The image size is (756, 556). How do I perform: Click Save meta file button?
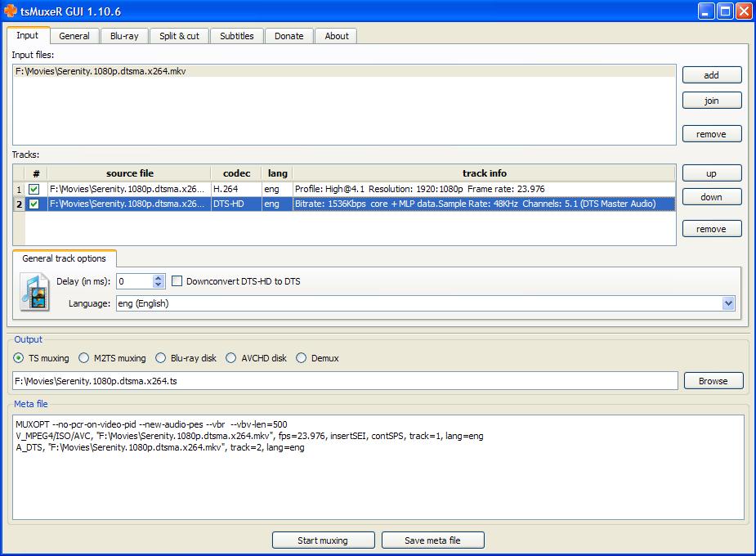tap(432, 540)
